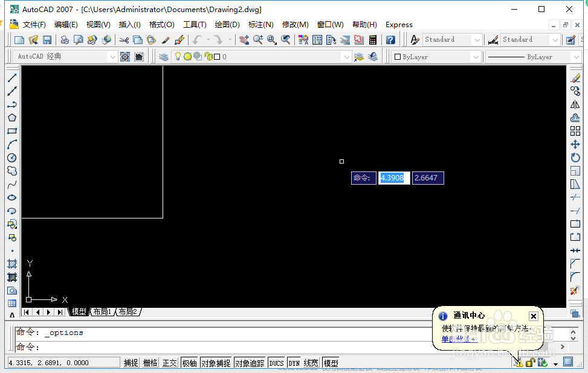
Task: Toggle 正交 ortho mode in status bar
Action: 169,363
